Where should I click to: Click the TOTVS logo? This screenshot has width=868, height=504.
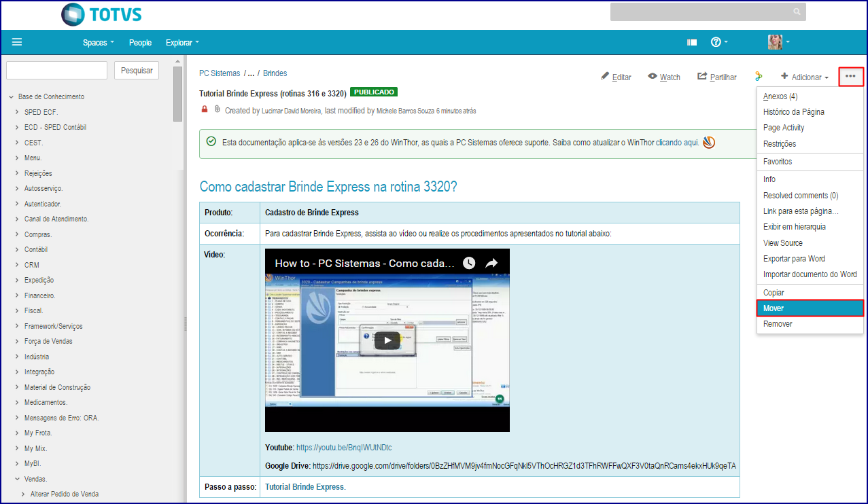101,14
